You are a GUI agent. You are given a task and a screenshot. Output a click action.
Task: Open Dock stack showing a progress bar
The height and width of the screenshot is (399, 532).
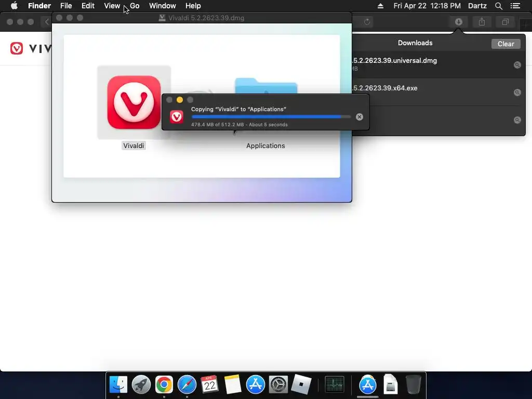coord(368,385)
